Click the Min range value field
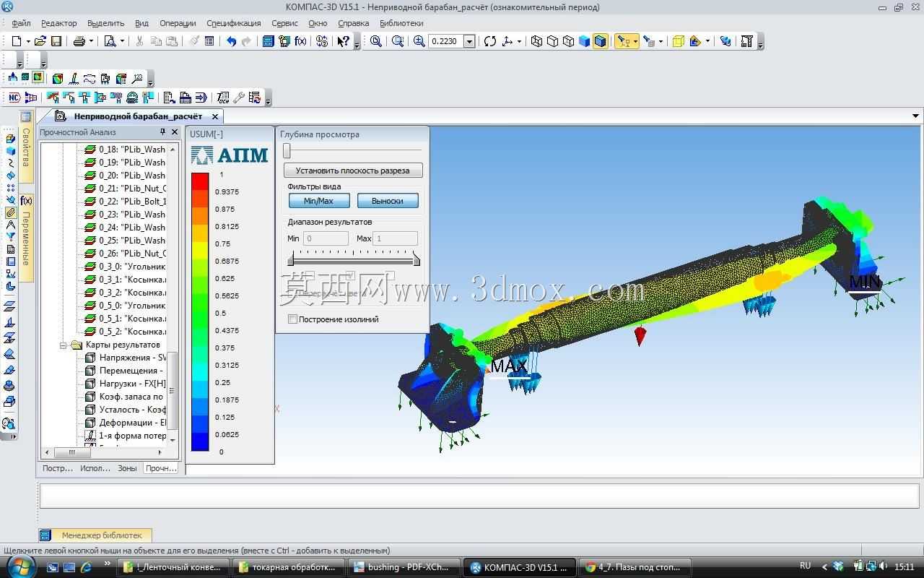The width and height of the screenshot is (924, 578). click(326, 238)
